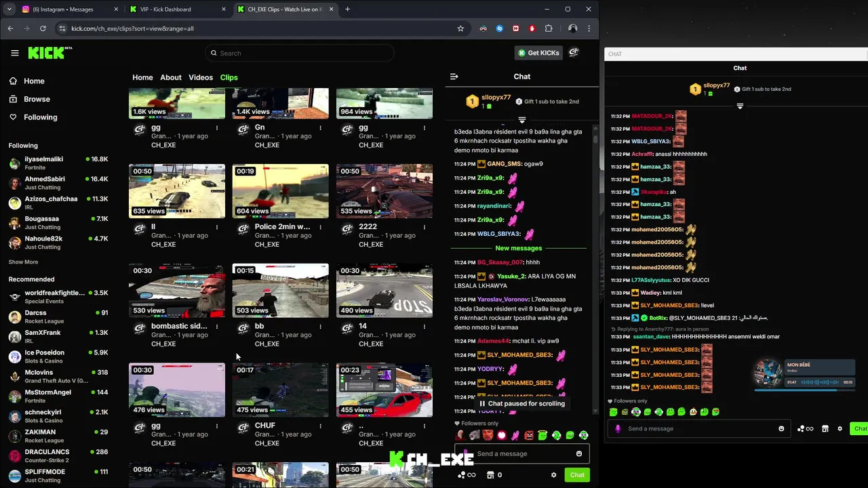The height and width of the screenshot is (488, 868).
Task: Go to channel Home tab
Action: [x=142, y=77]
